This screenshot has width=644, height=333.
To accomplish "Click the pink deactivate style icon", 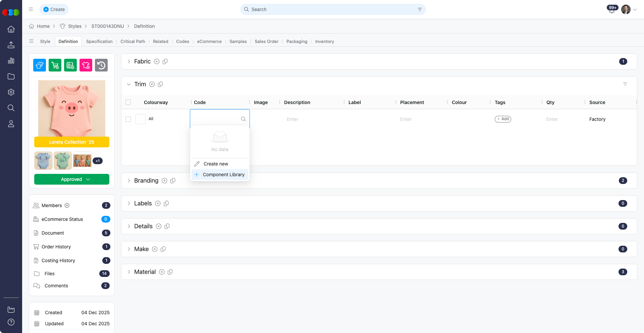I will 86,65.
